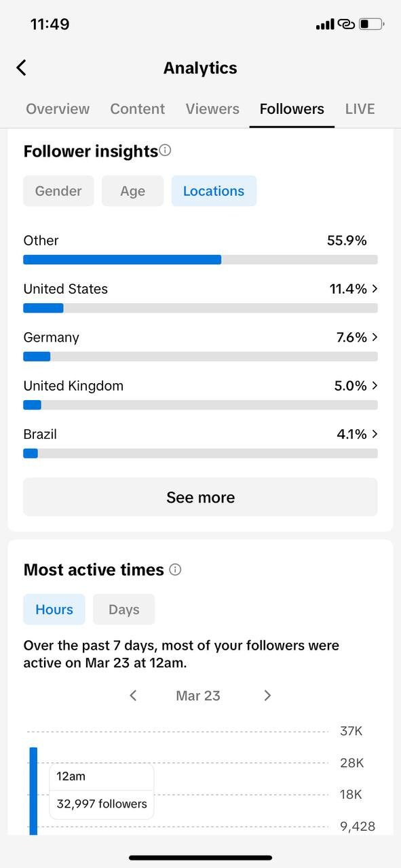
Task: Expand United Kingdom location details
Action: point(200,394)
